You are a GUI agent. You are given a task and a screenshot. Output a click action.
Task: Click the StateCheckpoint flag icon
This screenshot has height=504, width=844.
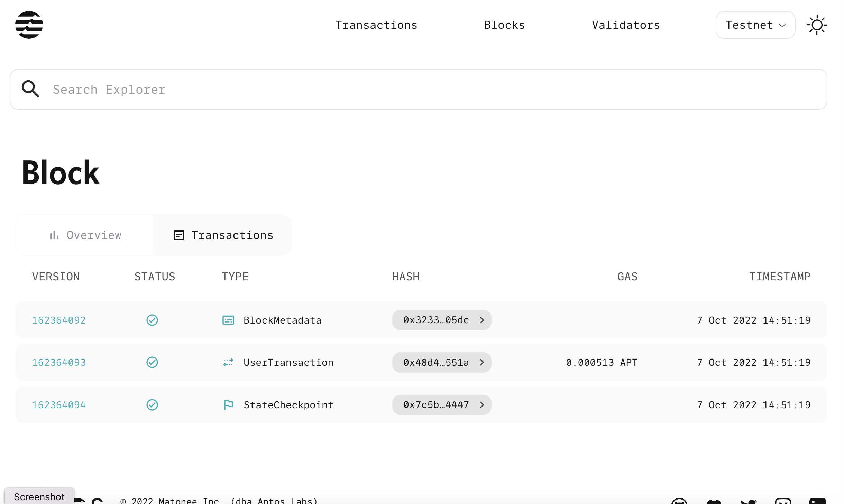[228, 405]
